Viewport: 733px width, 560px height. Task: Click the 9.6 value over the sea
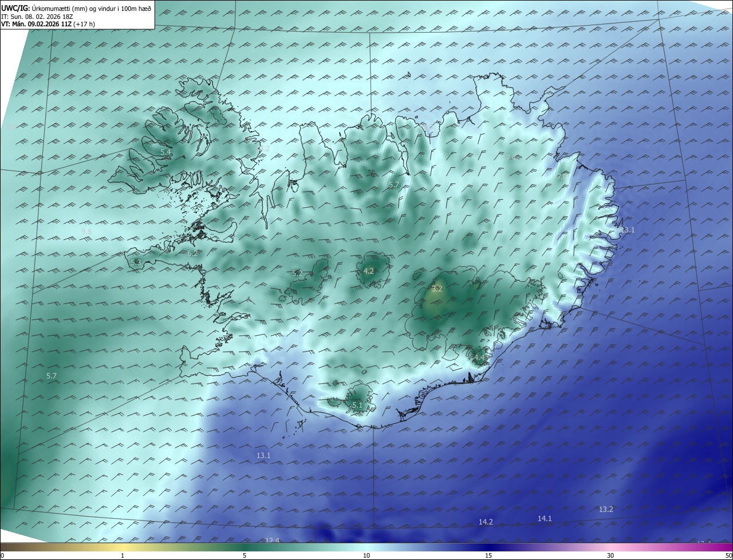86,231
